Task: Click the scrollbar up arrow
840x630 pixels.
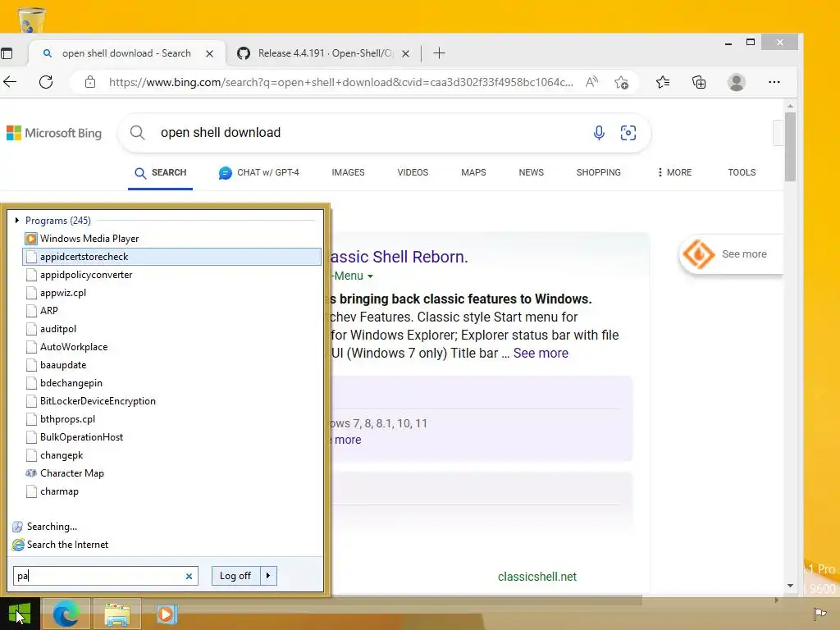Action: pyautogui.click(x=790, y=106)
